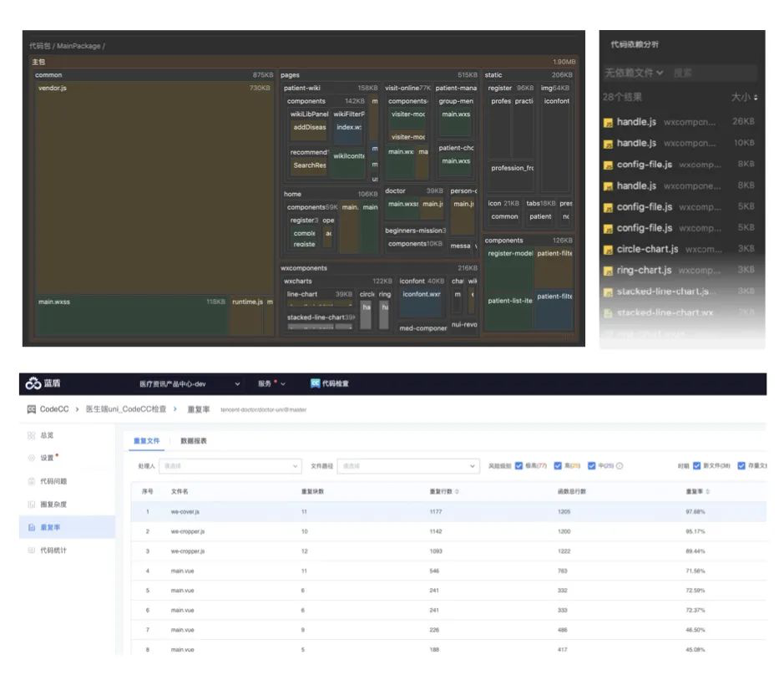784x690 pixels.
Task: Click the JS icon of circle-chart.js
Action: click(x=608, y=250)
